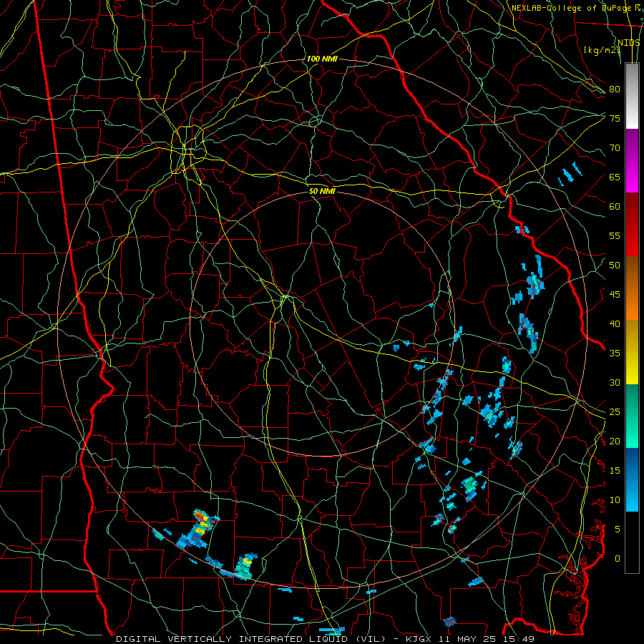The height and width of the screenshot is (644, 644).
Task: Select the yellow segment of the color bar
Action: click(632, 352)
